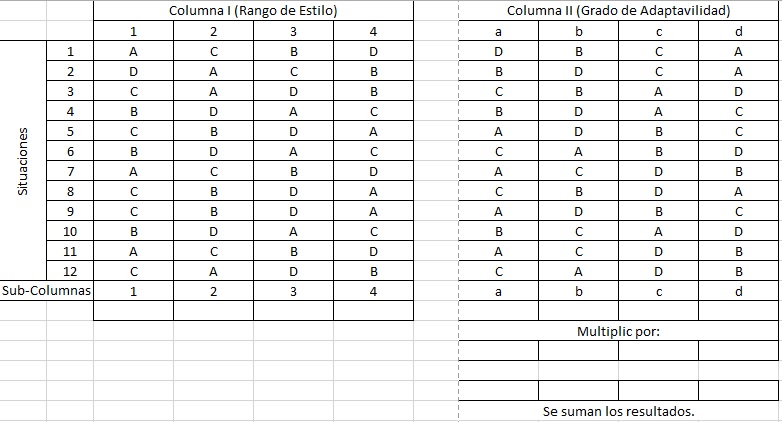Image resolution: width=782 pixels, height=422 pixels.
Task: Click top header cell for sub-column b
Action: [578, 31]
